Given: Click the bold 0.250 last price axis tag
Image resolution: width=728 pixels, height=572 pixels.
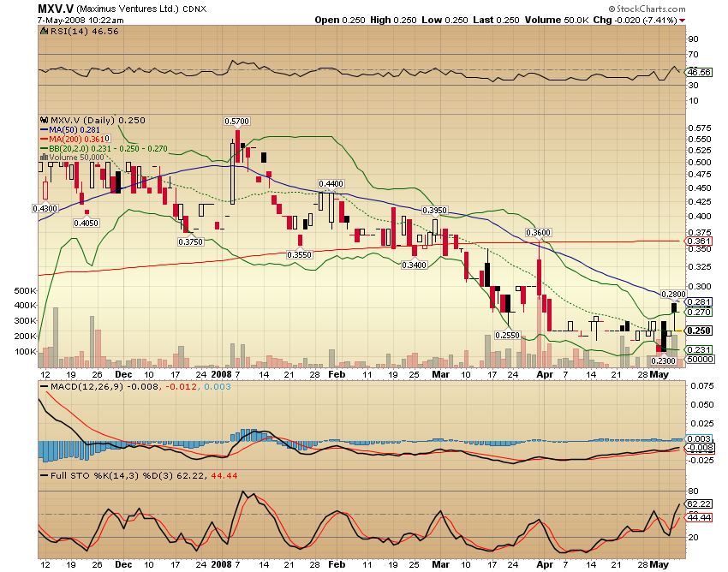Looking at the screenshot, I should 699,331.
